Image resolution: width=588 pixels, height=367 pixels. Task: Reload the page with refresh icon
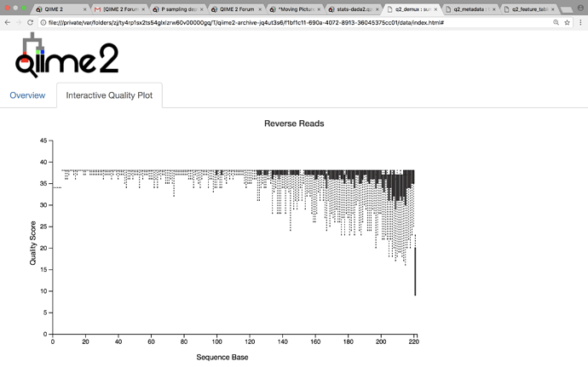tap(31, 23)
